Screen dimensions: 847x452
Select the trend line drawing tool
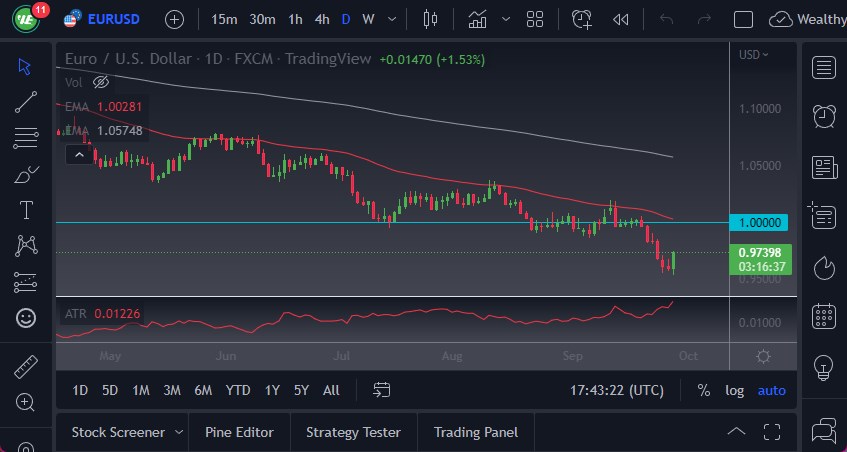click(26, 101)
